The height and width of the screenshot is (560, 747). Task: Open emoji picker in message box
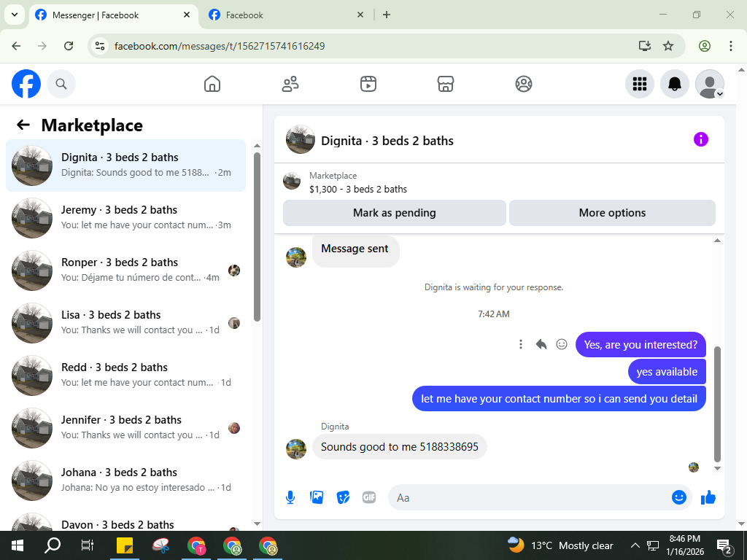pos(679,497)
